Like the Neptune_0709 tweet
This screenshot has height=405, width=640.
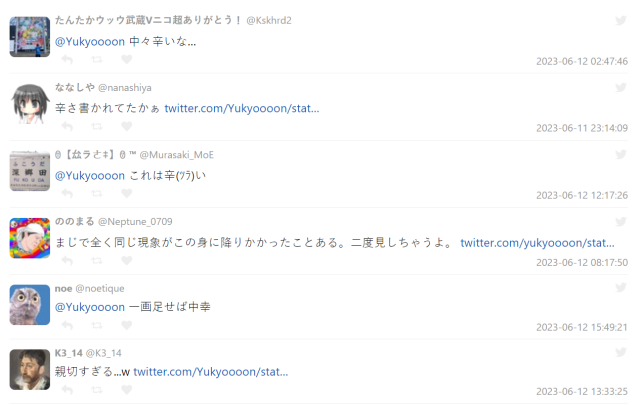tap(127, 260)
